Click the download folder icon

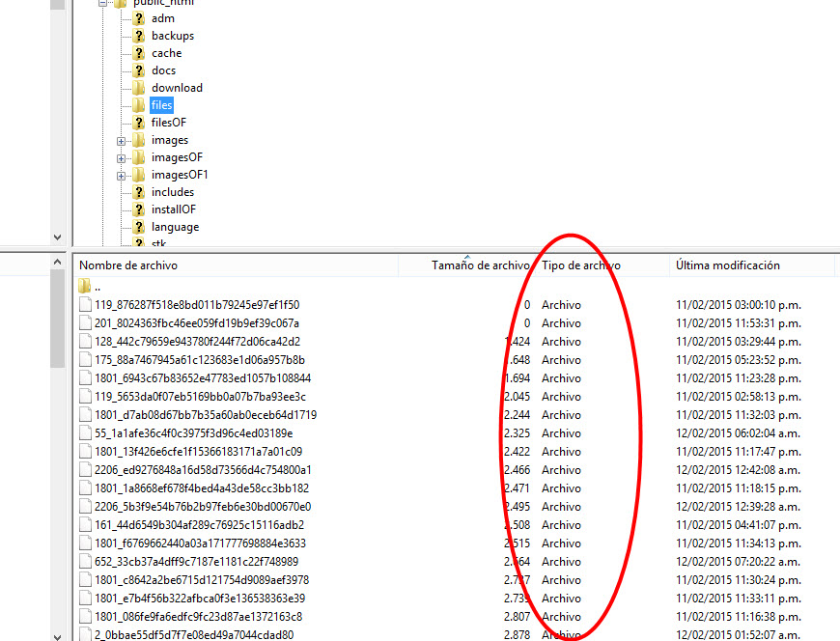(139, 88)
